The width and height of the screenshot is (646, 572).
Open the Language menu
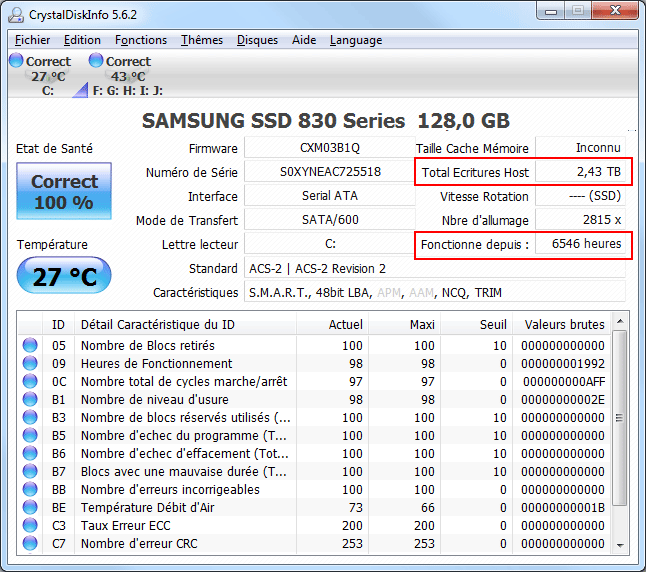[356, 40]
